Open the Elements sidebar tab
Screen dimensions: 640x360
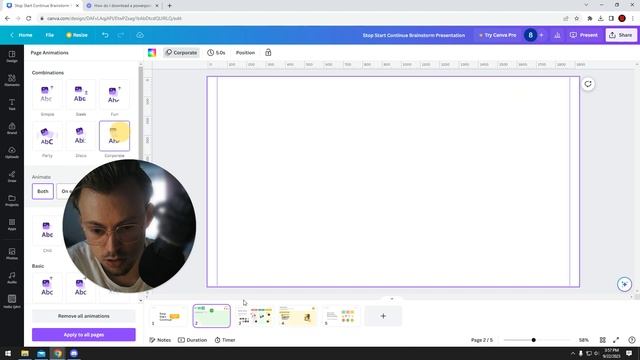[12, 80]
